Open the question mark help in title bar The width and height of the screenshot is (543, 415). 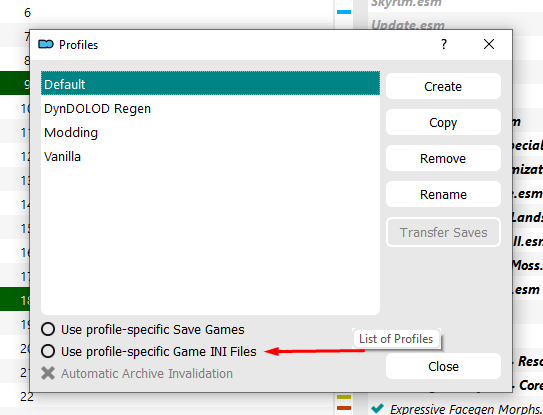444,44
